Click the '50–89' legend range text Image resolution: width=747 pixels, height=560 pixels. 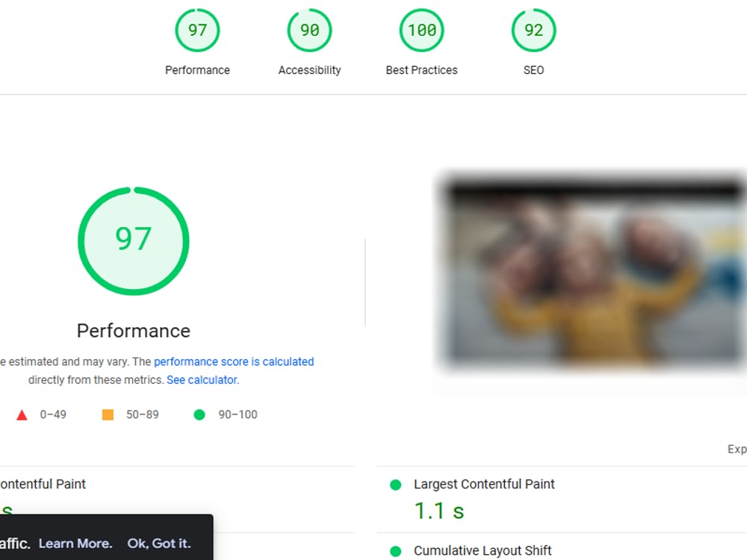click(143, 414)
